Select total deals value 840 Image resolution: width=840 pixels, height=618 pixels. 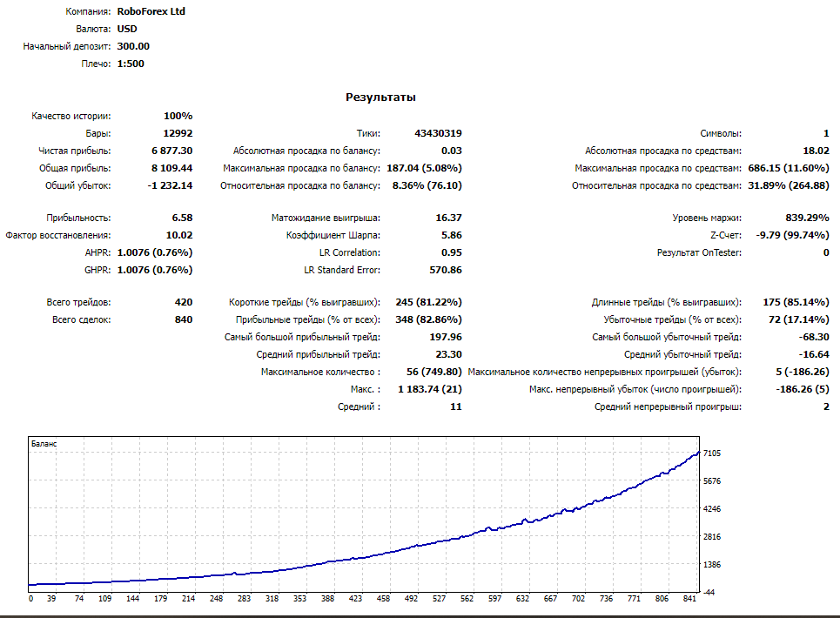pos(183,319)
